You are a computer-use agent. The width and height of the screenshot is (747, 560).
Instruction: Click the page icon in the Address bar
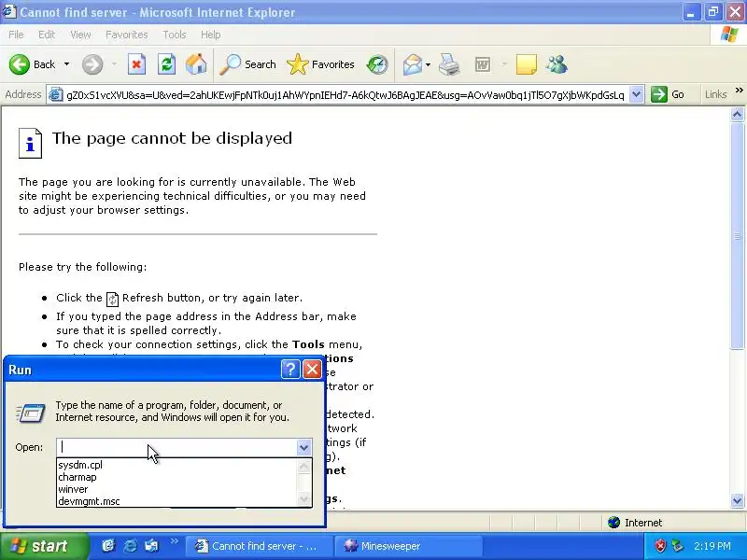click(56, 94)
